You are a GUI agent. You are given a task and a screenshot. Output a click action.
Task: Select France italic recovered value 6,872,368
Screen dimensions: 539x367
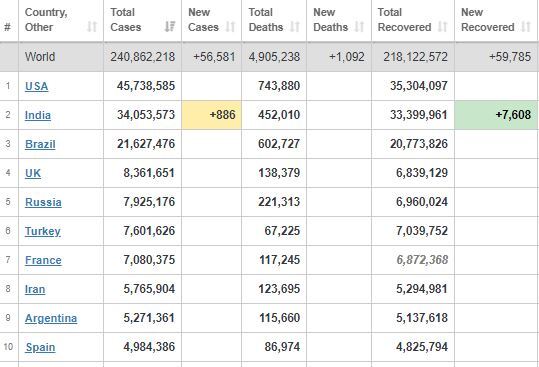click(422, 260)
